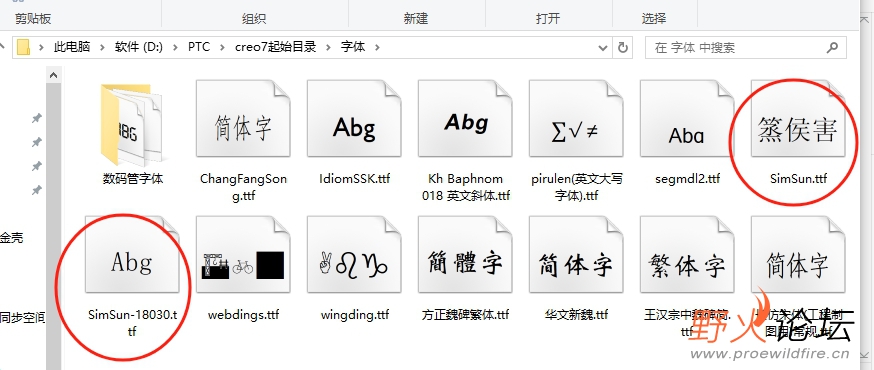
Task: Click 字体 in breadcrumb path
Action: pyautogui.click(x=353, y=47)
